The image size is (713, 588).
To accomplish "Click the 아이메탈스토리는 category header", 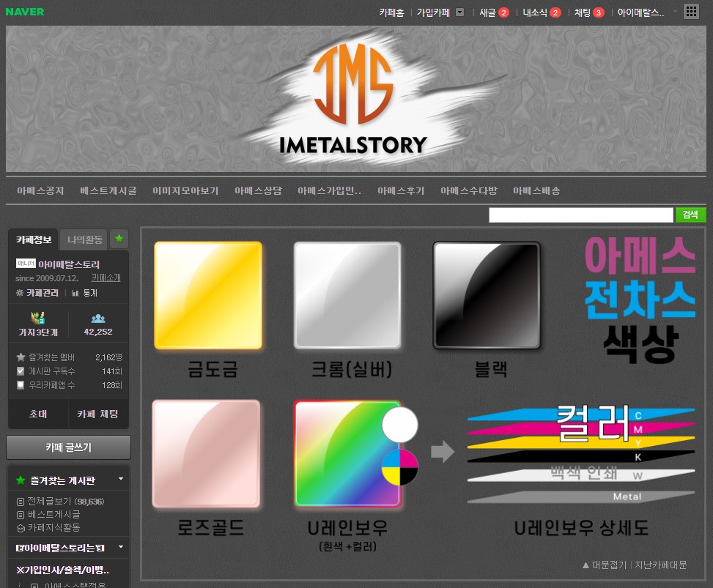I will [60, 548].
